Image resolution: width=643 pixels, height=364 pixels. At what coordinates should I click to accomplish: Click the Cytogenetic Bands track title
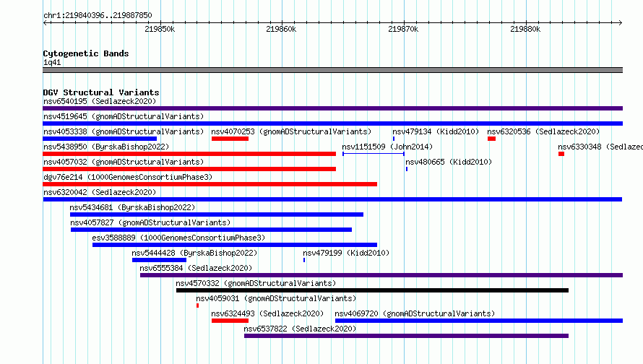click(86, 53)
